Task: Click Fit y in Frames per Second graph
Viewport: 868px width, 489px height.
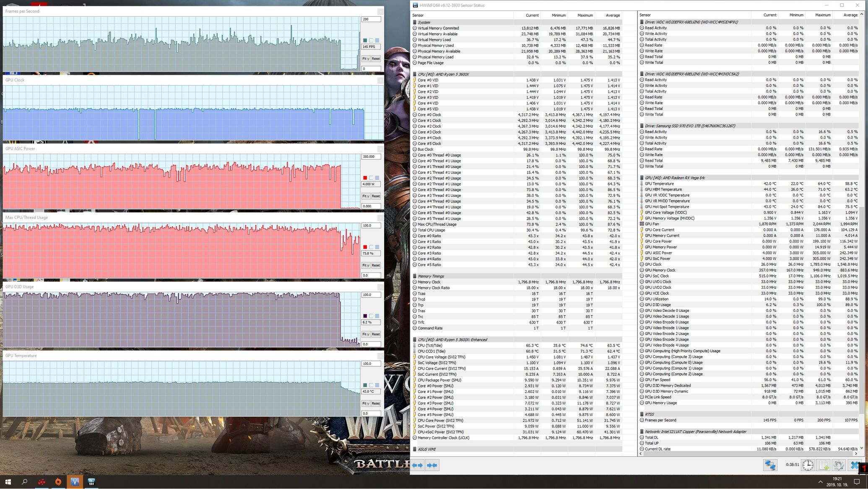Action: [x=366, y=59]
